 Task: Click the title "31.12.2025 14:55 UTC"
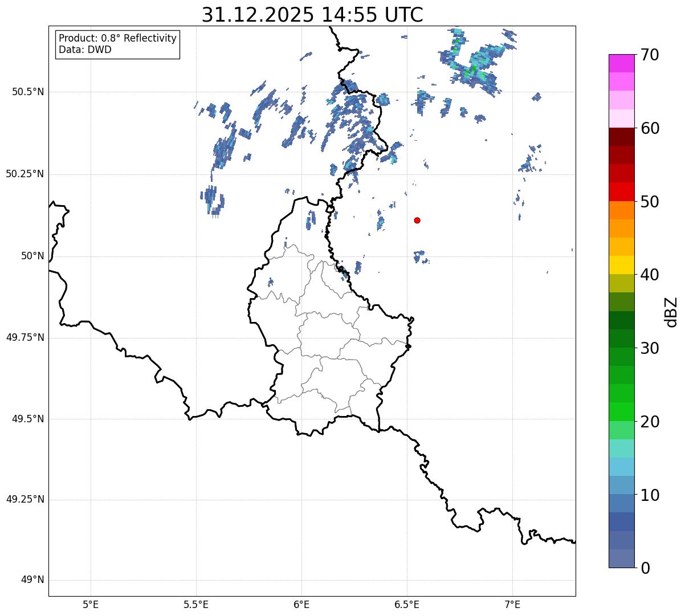tap(312, 15)
